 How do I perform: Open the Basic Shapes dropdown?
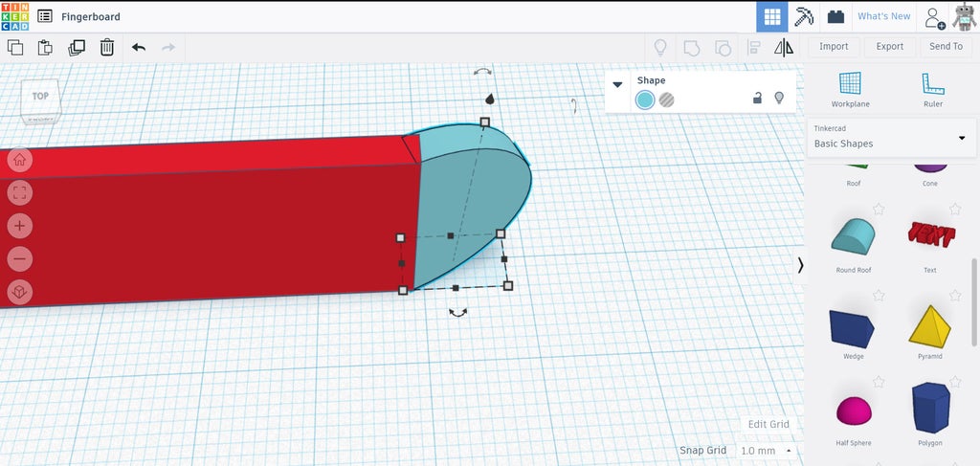[x=892, y=138]
